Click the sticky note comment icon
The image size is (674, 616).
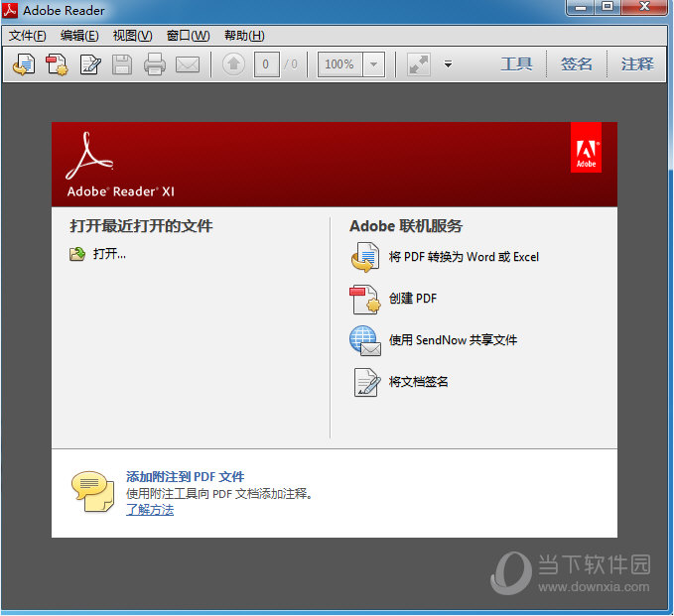pyautogui.click(x=93, y=492)
